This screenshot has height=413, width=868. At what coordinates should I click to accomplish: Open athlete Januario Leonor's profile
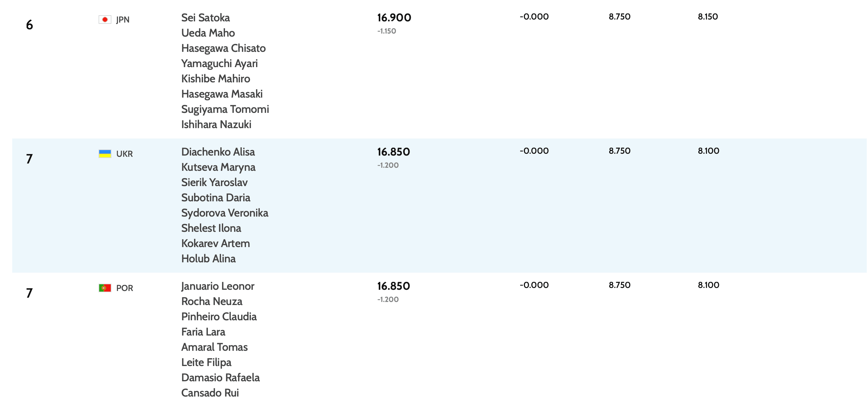pos(217,286)
